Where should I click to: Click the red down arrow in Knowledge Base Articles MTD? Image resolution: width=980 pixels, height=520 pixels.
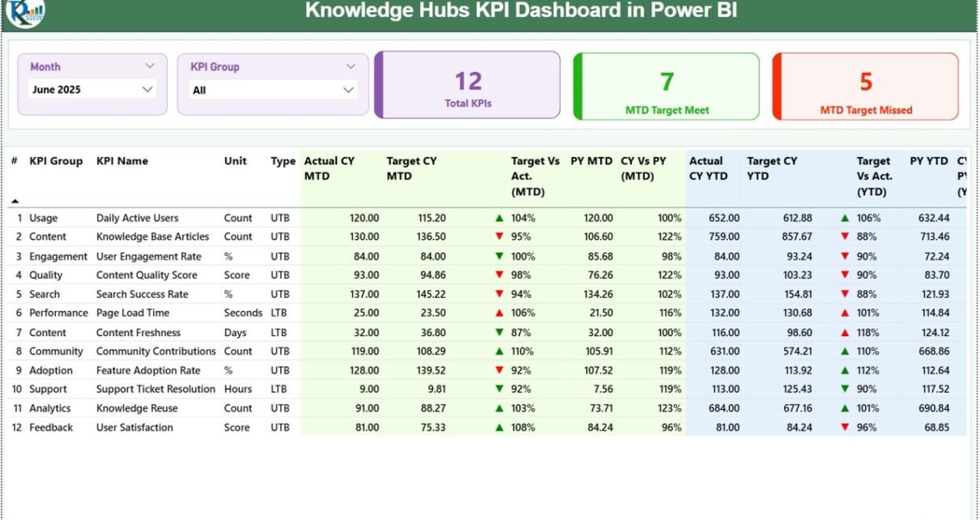coord(499,237)
